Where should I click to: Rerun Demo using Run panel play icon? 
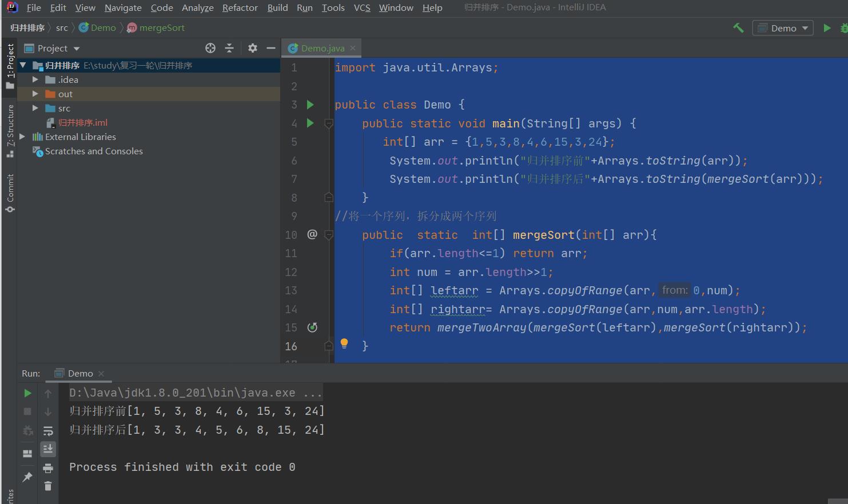[x=27, y=393]
